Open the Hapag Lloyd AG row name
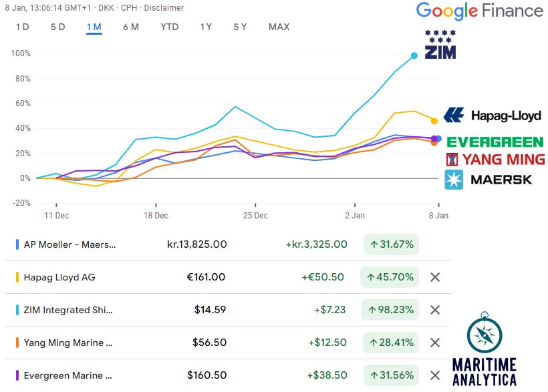The image size is (548, 392). coord(59,277)
